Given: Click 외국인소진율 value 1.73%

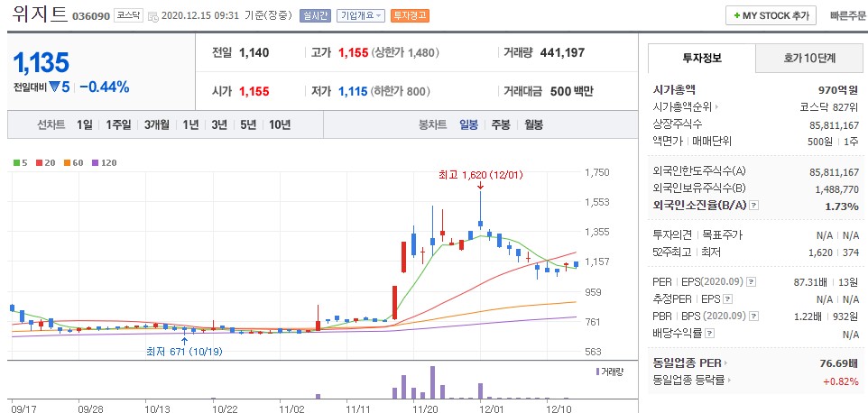Looking at the screenshot, I should click(843, 206).
